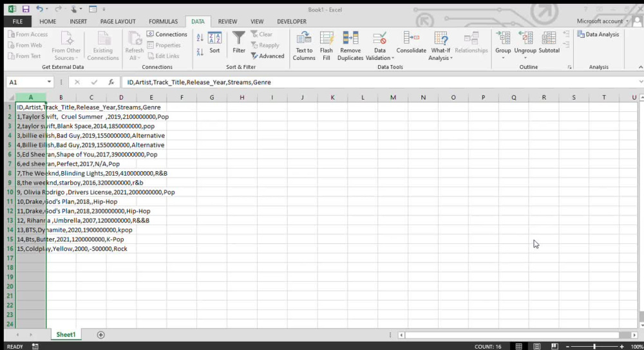The height and width of the screenshot is (350, 644).
Task: Click the Undo arrow icon
Action: pos(39,9)
